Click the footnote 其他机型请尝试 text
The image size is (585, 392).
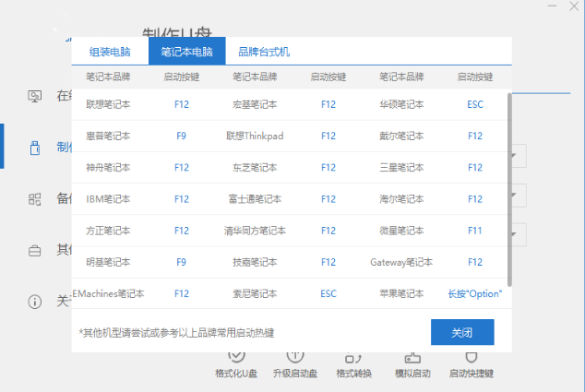[176, 333]
